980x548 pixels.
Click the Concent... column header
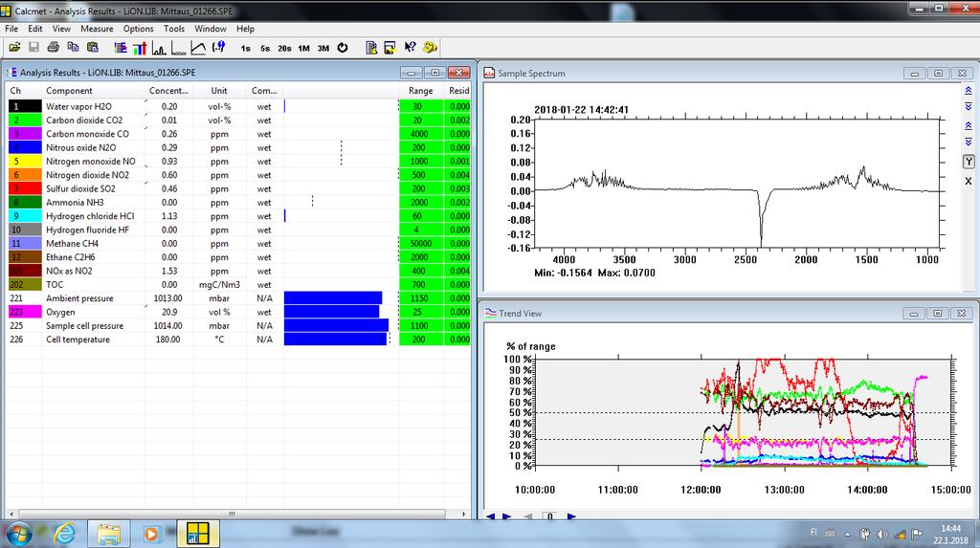pos(168,91)
